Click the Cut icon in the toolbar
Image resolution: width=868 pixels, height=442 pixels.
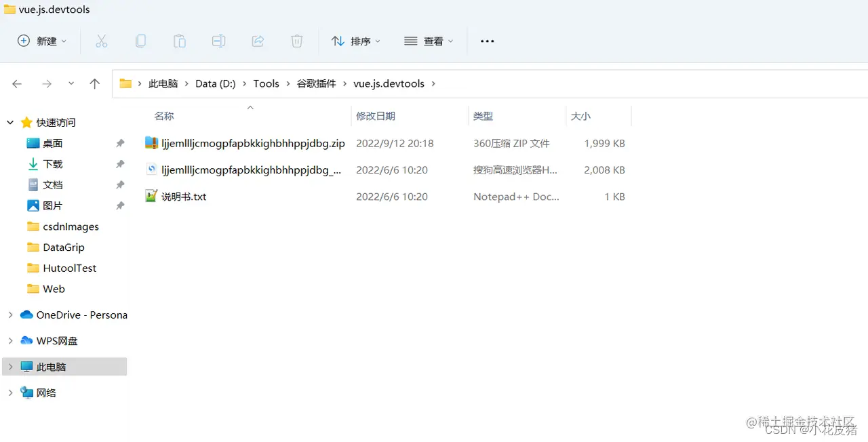[102, 41]
